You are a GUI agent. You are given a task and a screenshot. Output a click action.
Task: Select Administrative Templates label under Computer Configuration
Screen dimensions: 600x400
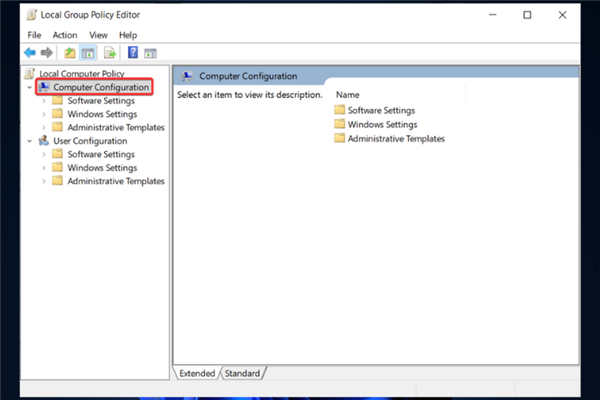[116, 127]
